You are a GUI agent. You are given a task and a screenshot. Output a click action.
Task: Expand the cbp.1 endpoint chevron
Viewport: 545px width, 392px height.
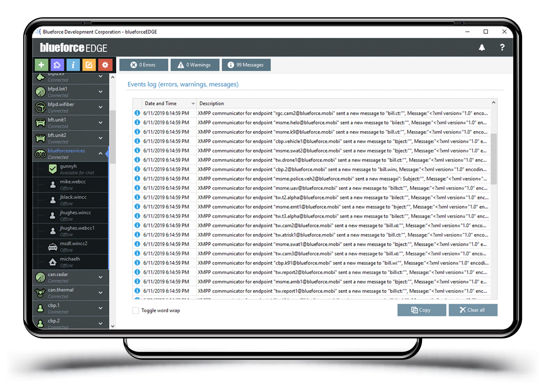click(101, 308)
